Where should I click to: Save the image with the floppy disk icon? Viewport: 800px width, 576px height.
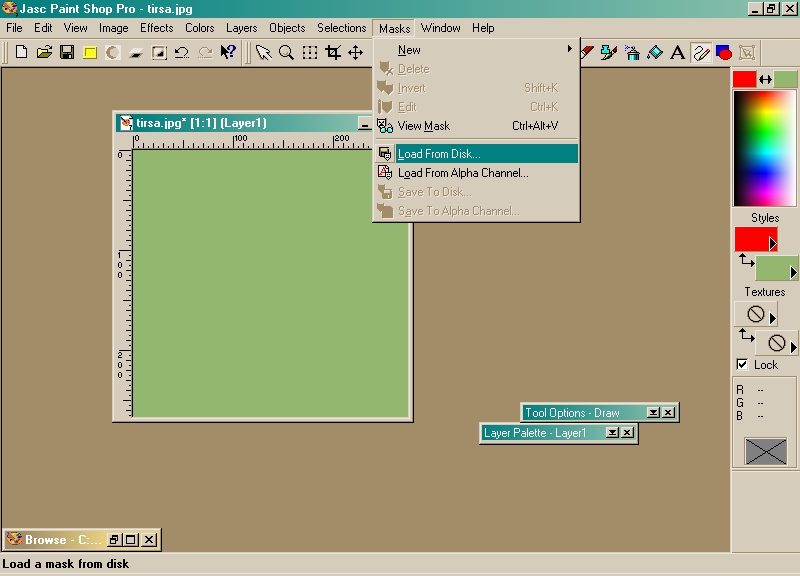coord(67,52)
